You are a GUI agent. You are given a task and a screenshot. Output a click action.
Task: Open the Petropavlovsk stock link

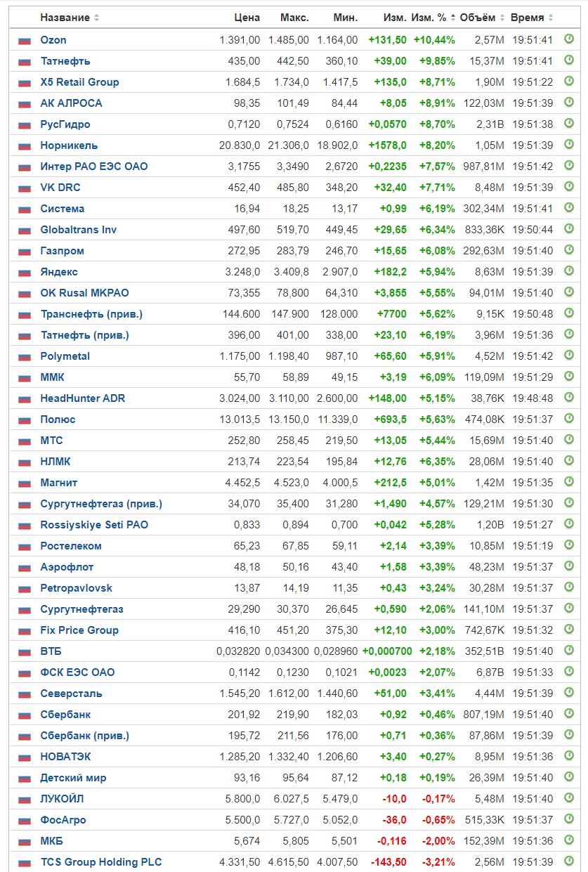[x=77, y=588]
